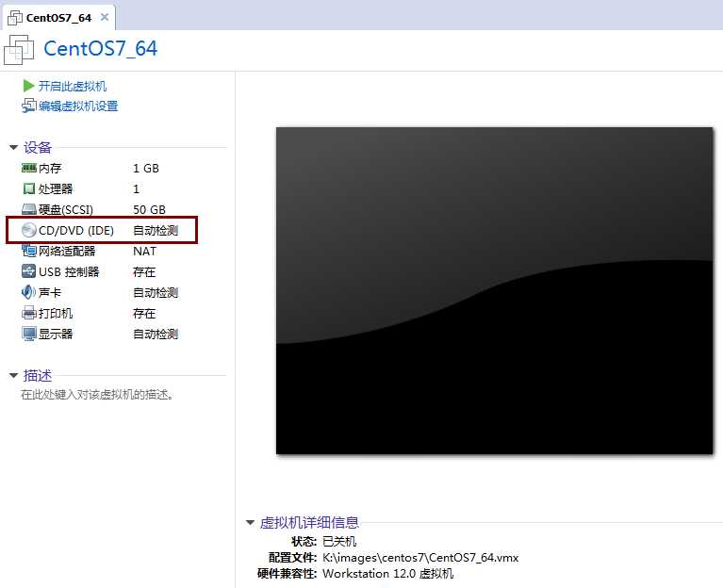Click the edit settings icon
723x588 pixels.
coord(28,106)
